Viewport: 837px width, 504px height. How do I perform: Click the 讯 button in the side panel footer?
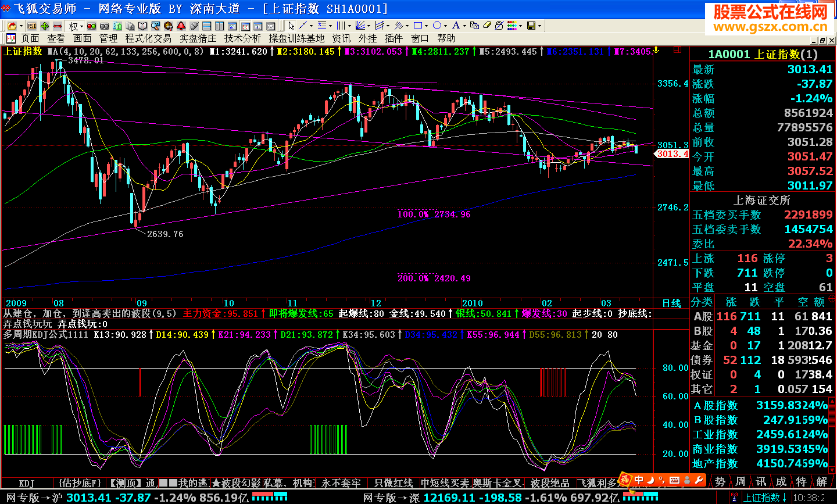click(761, 482)
